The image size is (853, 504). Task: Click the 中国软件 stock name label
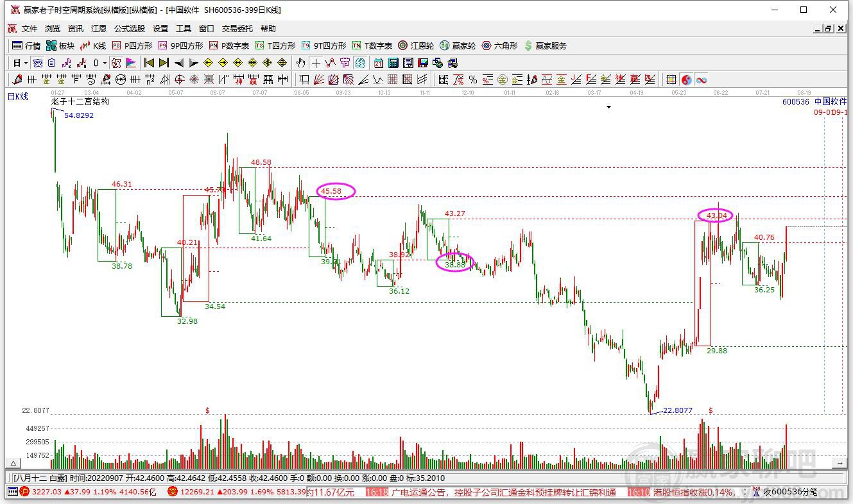click(x=831, y=101)
